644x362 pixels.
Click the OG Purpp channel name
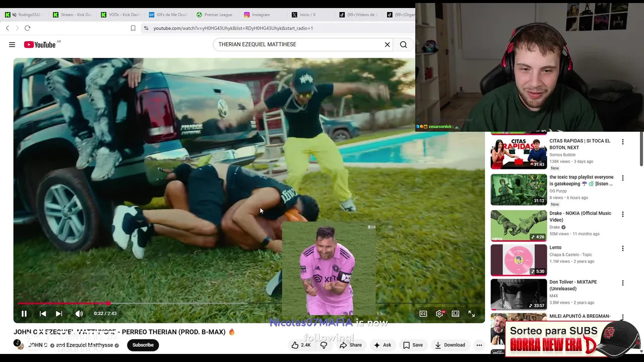coord(558,191)
